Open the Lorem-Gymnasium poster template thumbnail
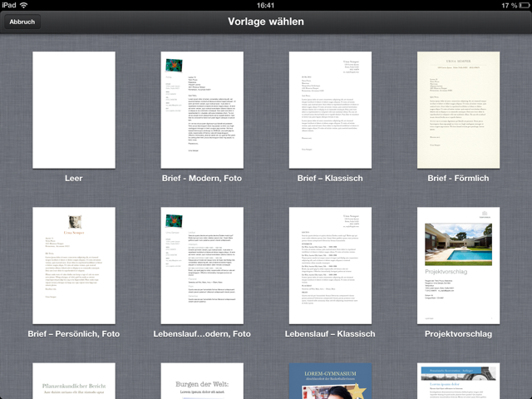The width and height of the screenshot is (532, 399). tap(330, 382)
